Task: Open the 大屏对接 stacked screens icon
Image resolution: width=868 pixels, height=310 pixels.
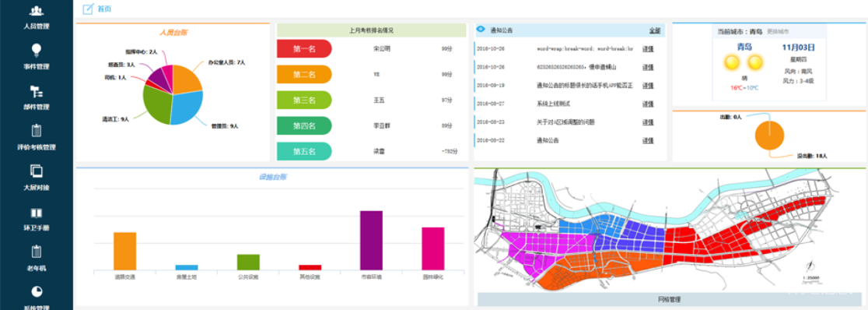Action: pos(37,171)
